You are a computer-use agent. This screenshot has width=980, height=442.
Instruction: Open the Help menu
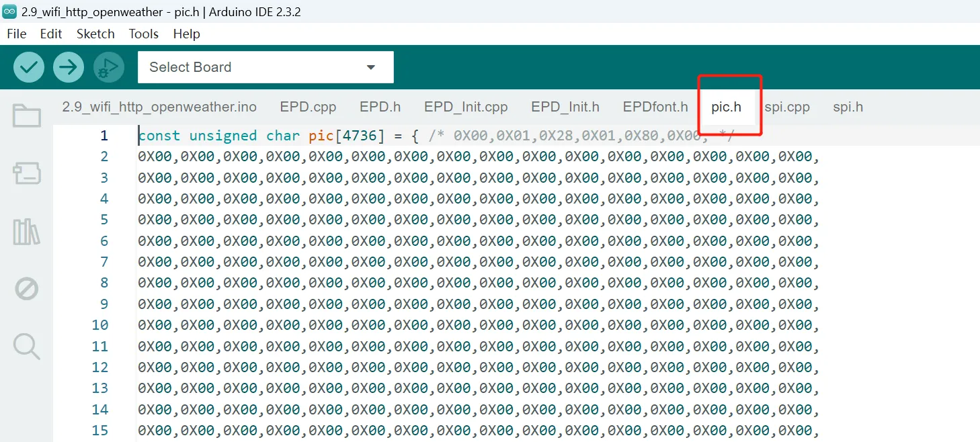(x=186, y=34)
